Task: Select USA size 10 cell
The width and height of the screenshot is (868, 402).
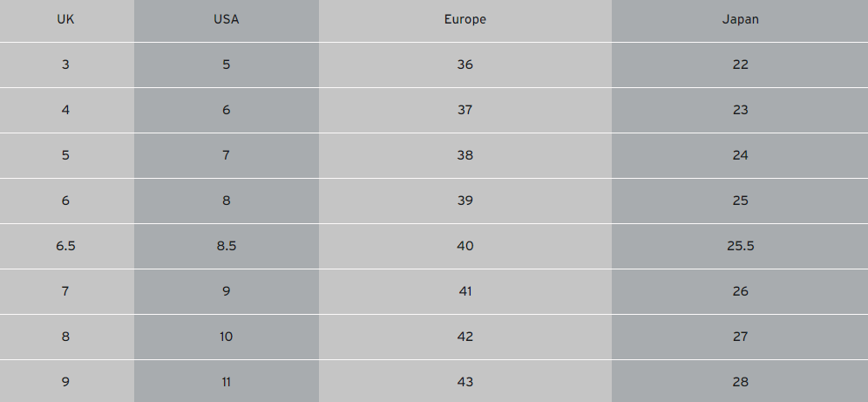Action: click(226, 337)
